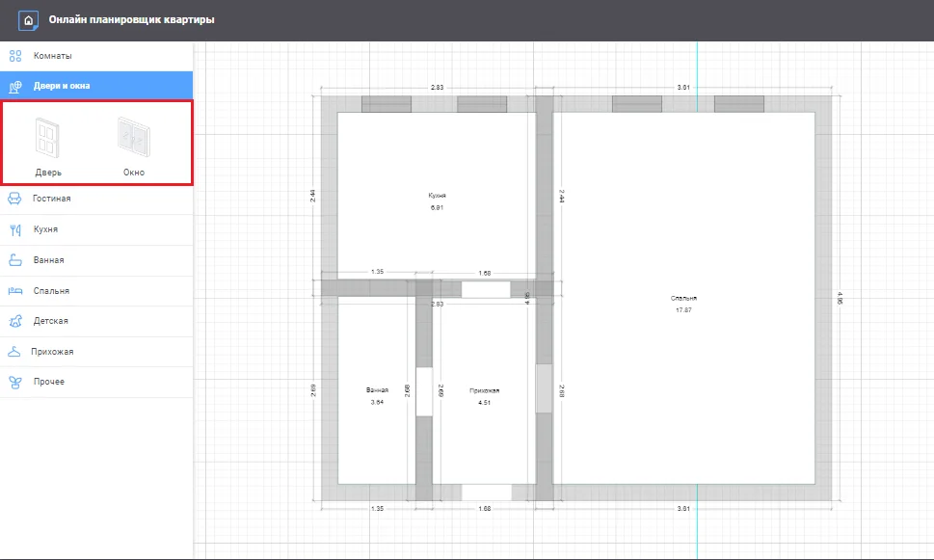Click the bed icon next to Спальня
The width and height of the screenshot is (934, 560).
click(x=13, y=289)
